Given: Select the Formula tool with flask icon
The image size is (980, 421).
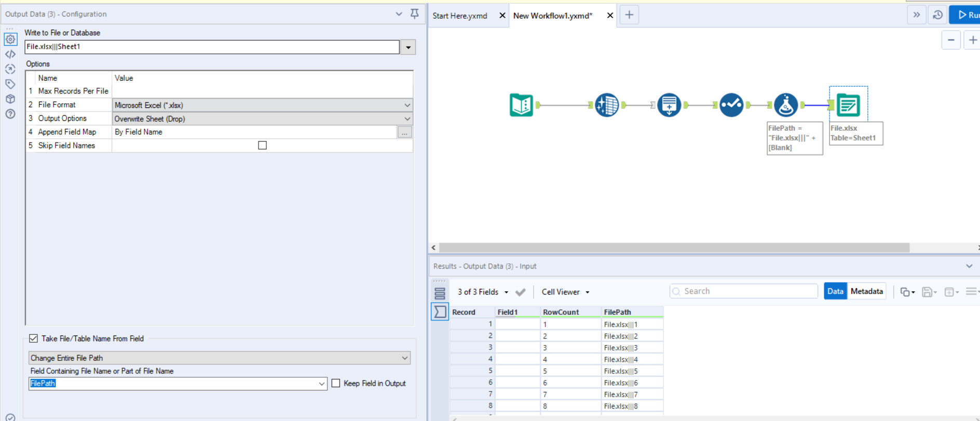Looking at the screenshot, I should pyautogui.click(x=786, y=105).
